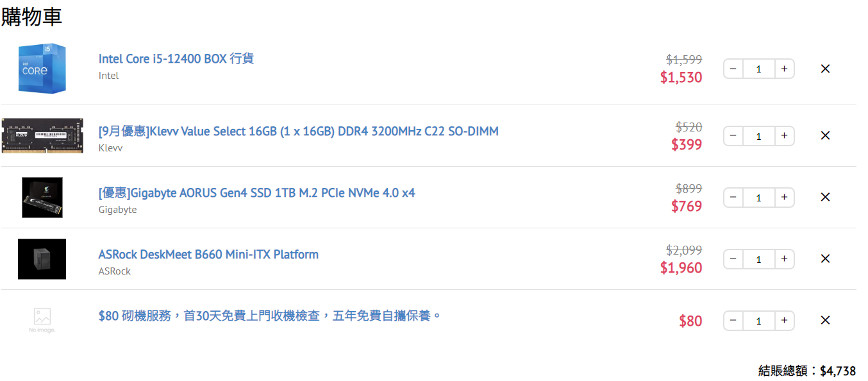868x381 pixels.
Task: Open ASRock DeskMeet B660 Mini-ITX link
Action: click(208, 254)
